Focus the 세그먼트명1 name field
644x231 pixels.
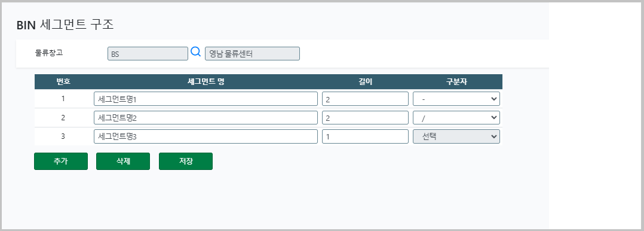point(206,99)
